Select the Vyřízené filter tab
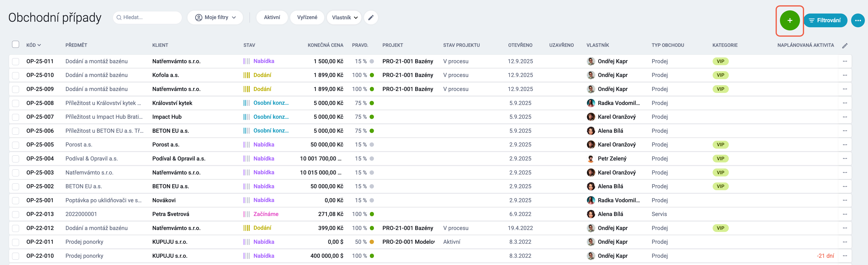868x265 pixels. pos(307,18)
